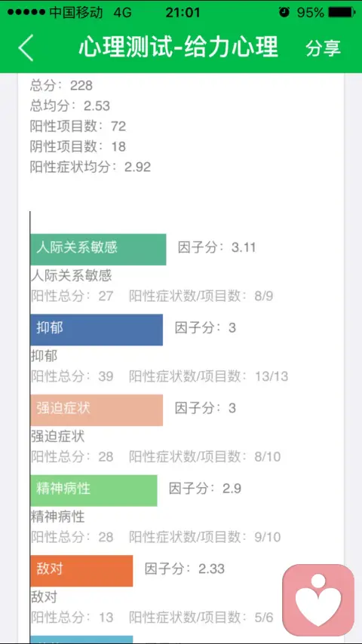Select the 精神病性 light green bar
362x644 pixels.
[x=94, y=490]
